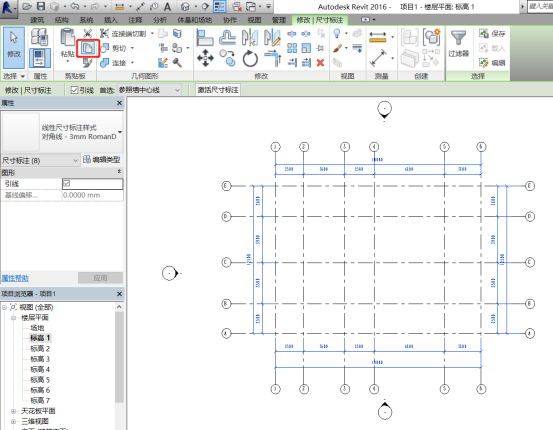Toggle the 引线 checkbox in options bar
553x430 pixels.
(x=74, y=90)
